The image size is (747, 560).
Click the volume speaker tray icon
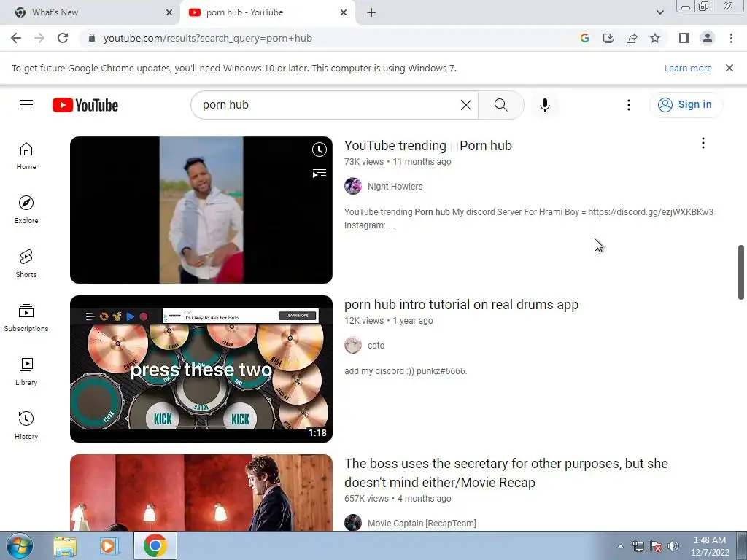pyautogui.click(x=673, y=546)
